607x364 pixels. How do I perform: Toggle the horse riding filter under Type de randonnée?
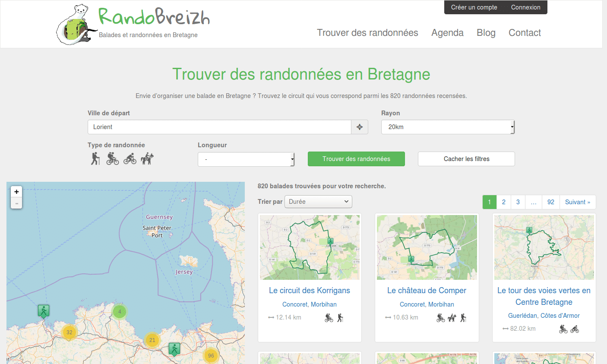click(x=147, y=158)
